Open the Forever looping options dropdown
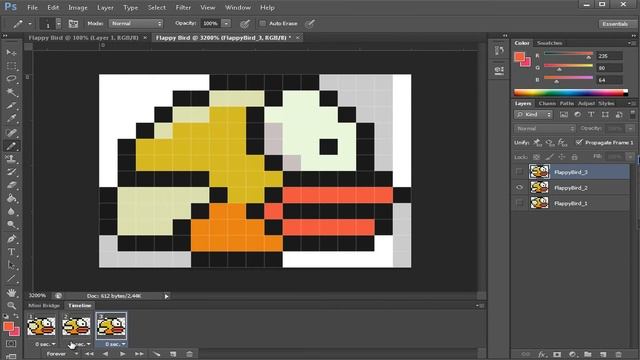 pyautogui.click(x=62, y=354)
